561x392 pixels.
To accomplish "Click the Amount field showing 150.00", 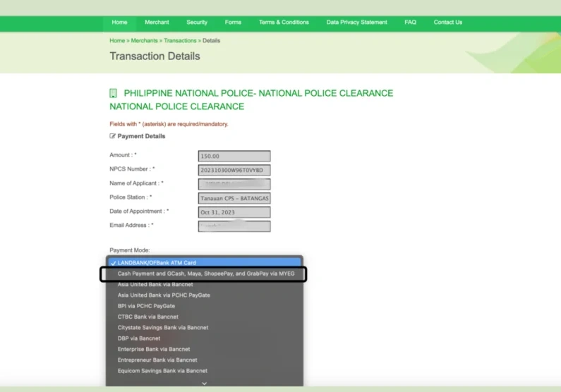I will [x=234, y=156].
